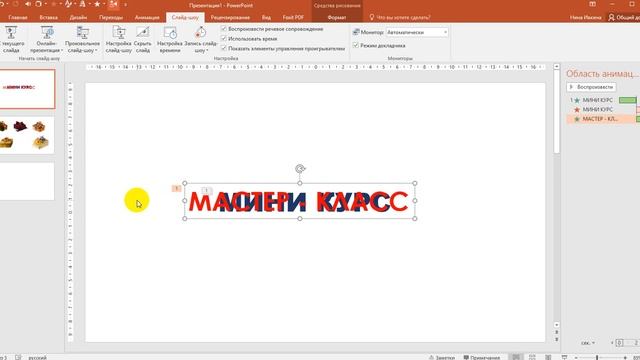640x360 pixels.
Task: Select slide 1 thumbnail
Action: point(27,89)
